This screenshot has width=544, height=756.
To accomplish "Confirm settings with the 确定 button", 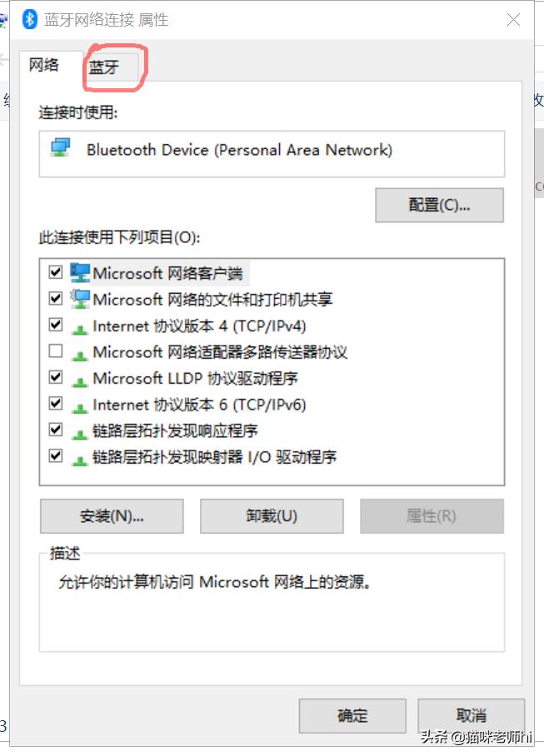I will pos(351,715).
